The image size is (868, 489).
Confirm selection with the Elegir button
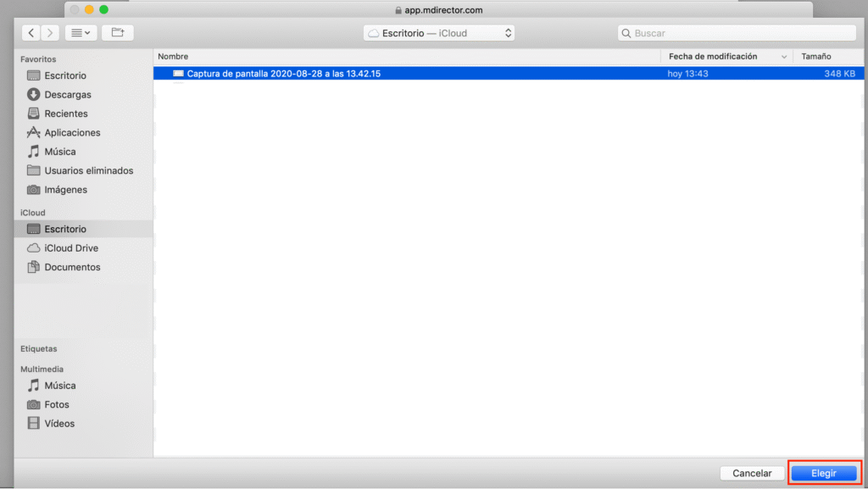pos(824,473)
